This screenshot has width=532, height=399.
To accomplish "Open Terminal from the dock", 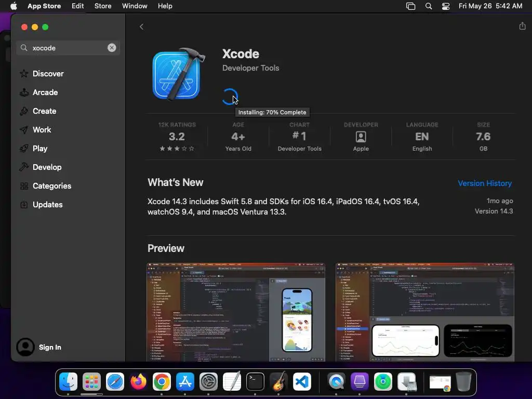I will point(255,382).
